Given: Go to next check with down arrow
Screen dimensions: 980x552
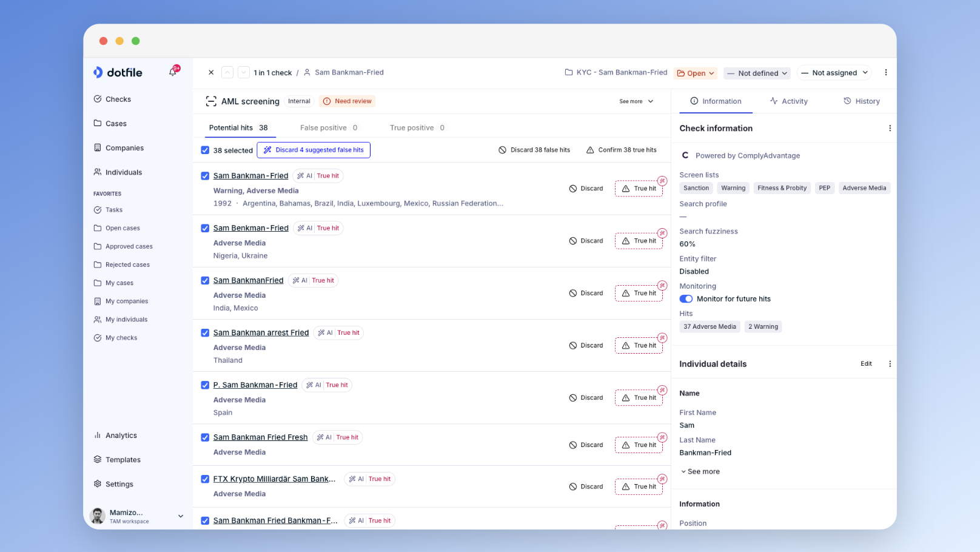Looking at the screenshot, I should click(243, 72).
